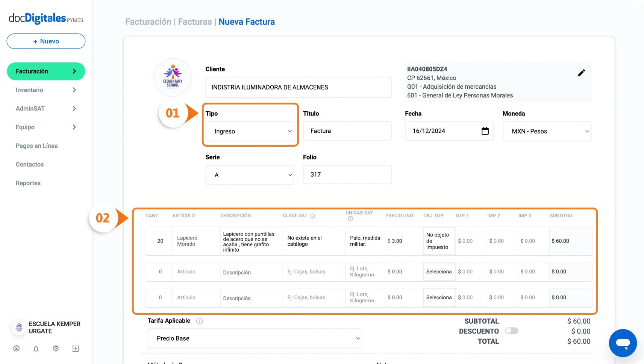Image resolution: width=644 pixels, height=364 pixels.
Task: Open the Tipo dropdown showing Ingreso
Action: pyautogui.click(x=250, y=131)
